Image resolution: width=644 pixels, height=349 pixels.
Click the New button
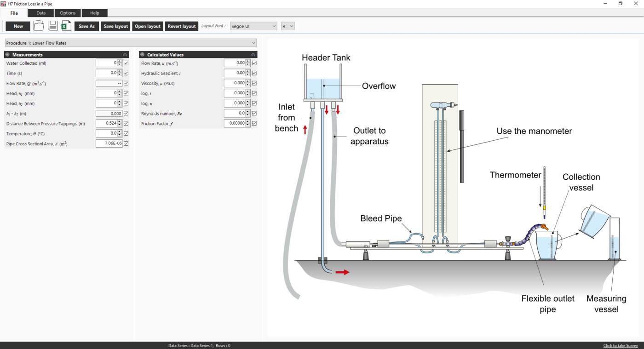coord(18,26)
